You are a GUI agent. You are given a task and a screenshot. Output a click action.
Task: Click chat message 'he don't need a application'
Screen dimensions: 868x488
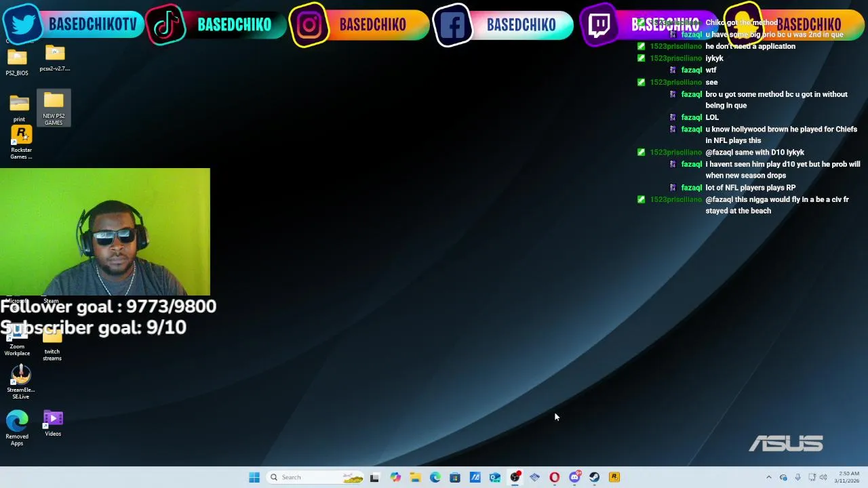coord(750,47)
